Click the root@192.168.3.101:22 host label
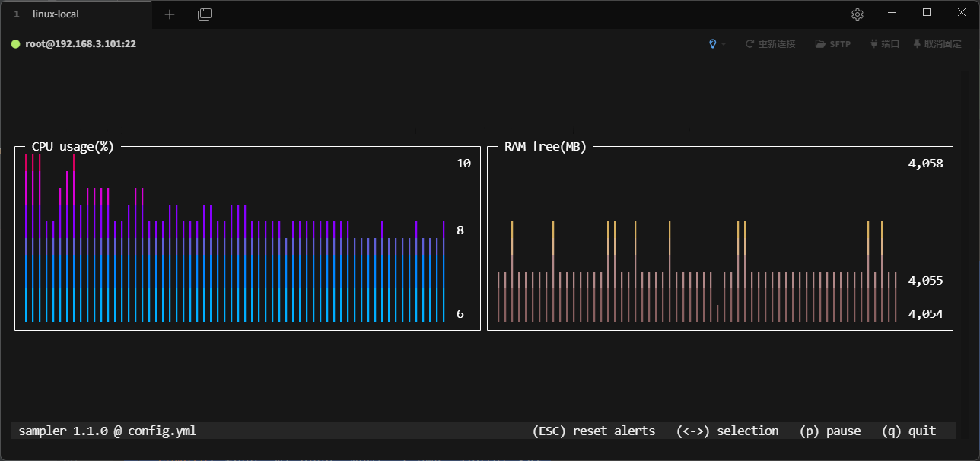Screen dimensions: 980x461 click(81, 44)
